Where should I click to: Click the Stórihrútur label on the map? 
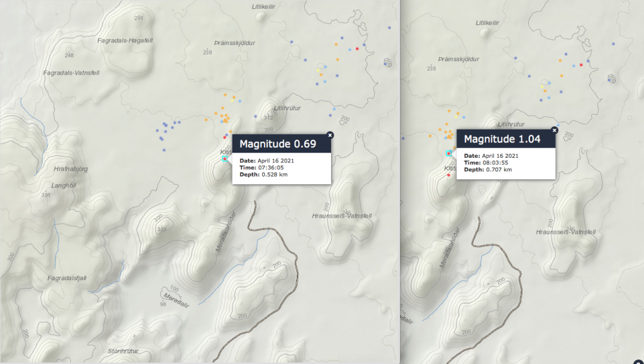[124, 351]
